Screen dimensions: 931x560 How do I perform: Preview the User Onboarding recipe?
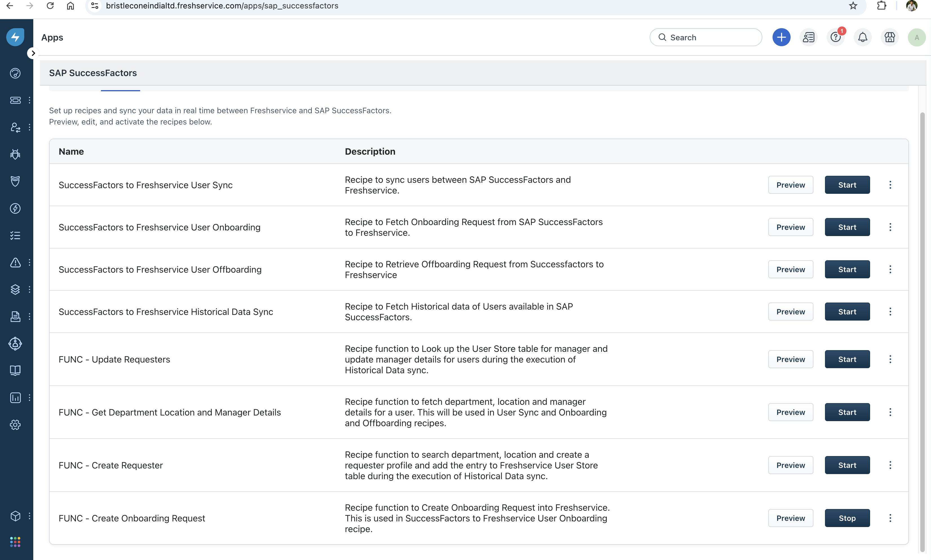[791, 227]
